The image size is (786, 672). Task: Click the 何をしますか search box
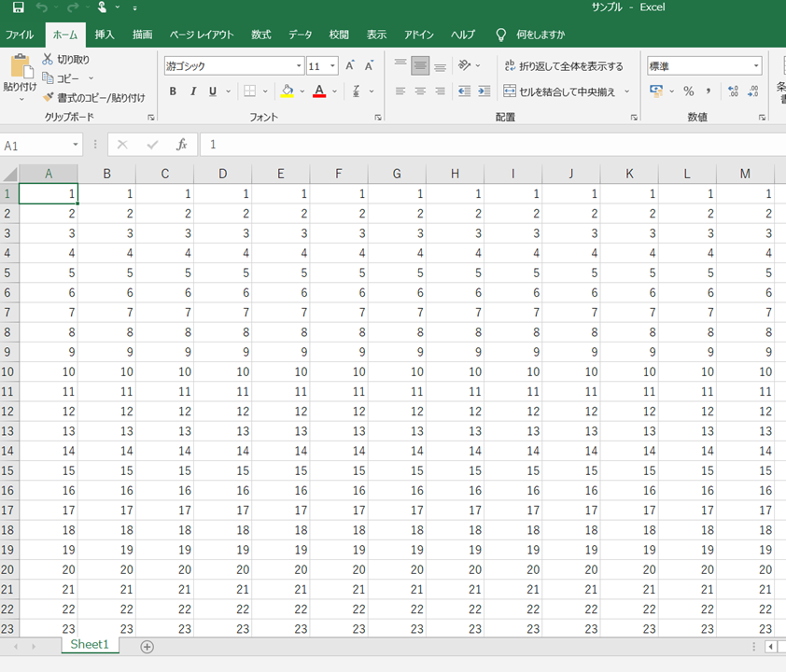coord(540,35)
